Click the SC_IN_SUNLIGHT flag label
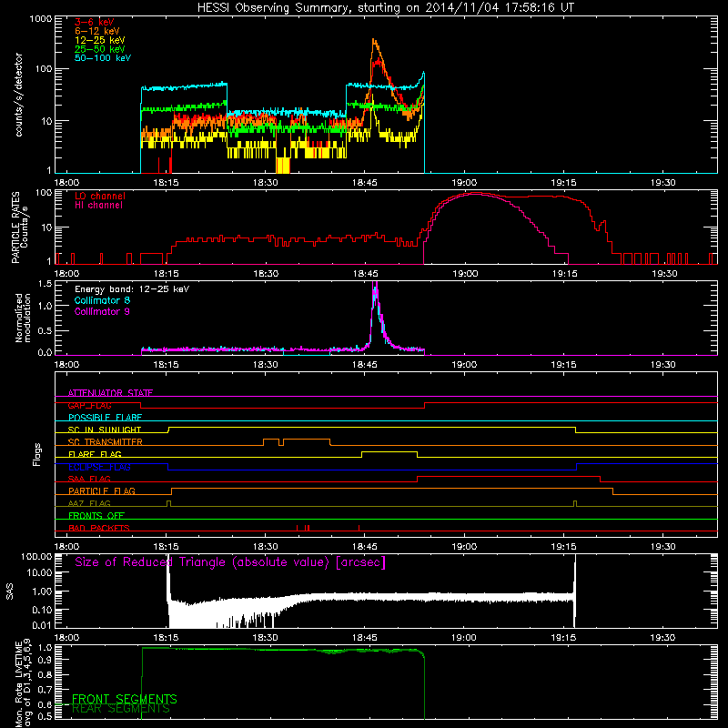Viewport: 728px width, 728px height. [105, 430]
